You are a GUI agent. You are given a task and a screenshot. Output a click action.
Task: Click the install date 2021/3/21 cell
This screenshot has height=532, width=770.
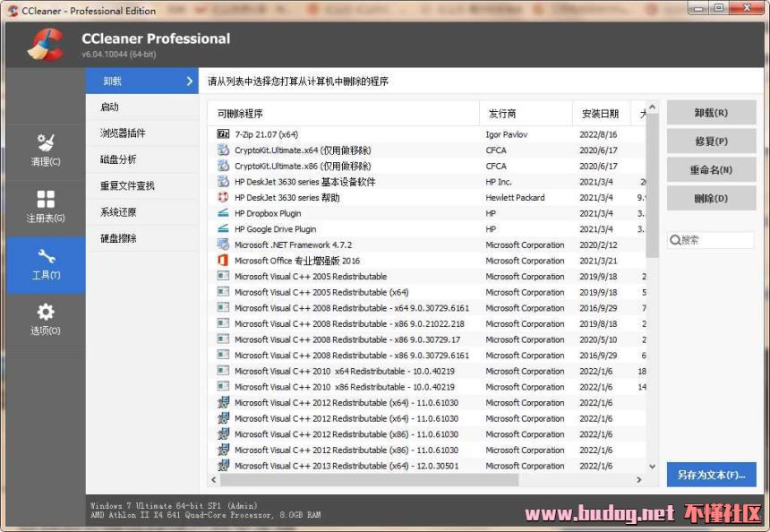(598, 261)
